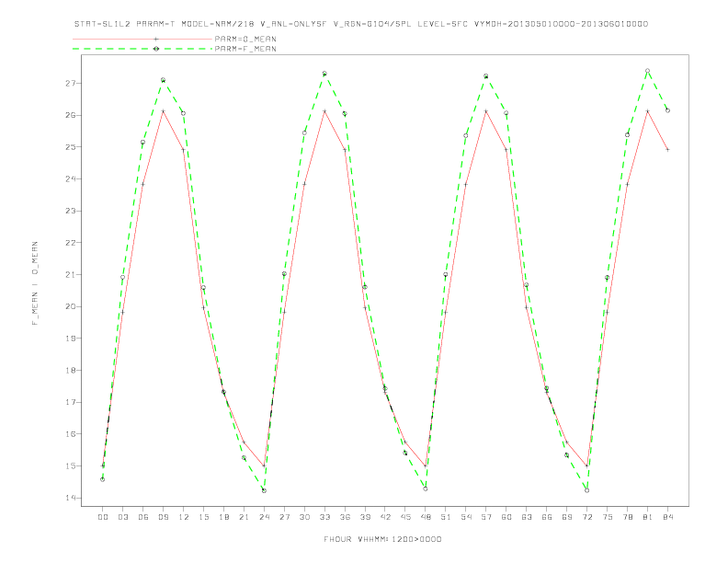Viewport: 728px width, 563px height.
Task: Select the F_MEAN circle marker at hour 00
Action: click(103, 479)
